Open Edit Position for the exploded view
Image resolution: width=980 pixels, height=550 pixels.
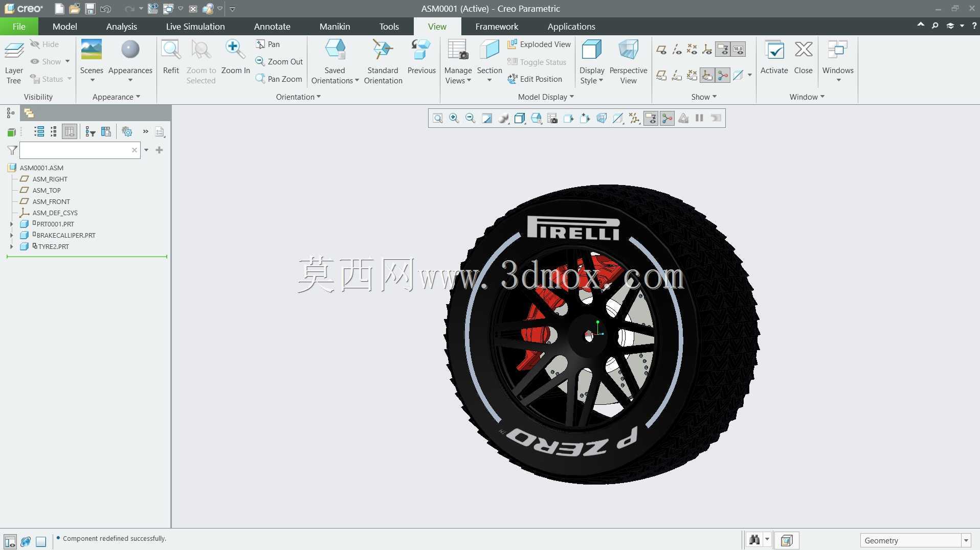click(534, 79)
